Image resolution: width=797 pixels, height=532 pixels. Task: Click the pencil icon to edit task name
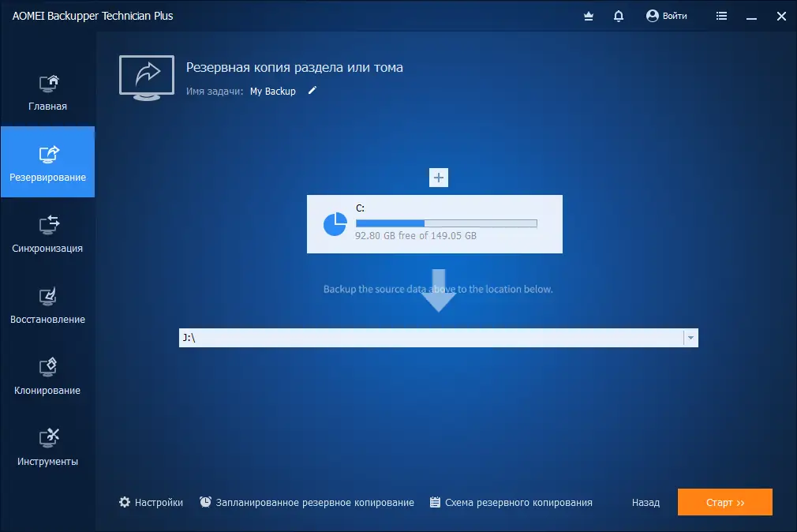point(312,91)
